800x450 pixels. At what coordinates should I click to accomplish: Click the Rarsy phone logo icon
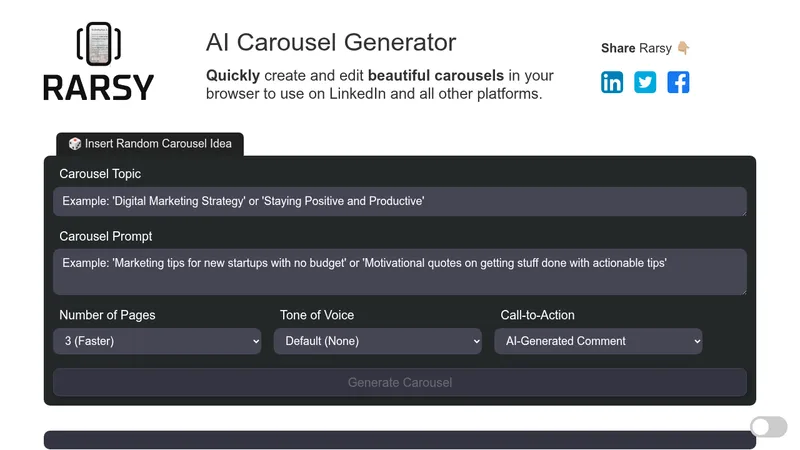click(x=98, y=44)
